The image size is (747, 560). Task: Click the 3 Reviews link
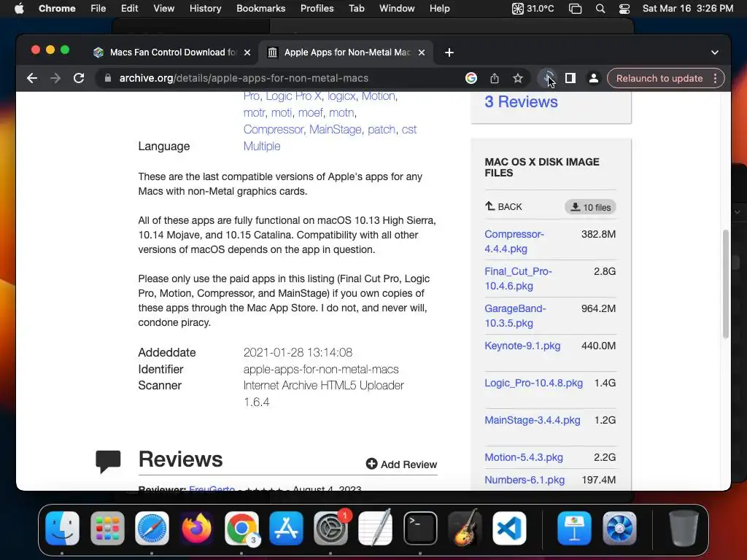click(521, 102)
